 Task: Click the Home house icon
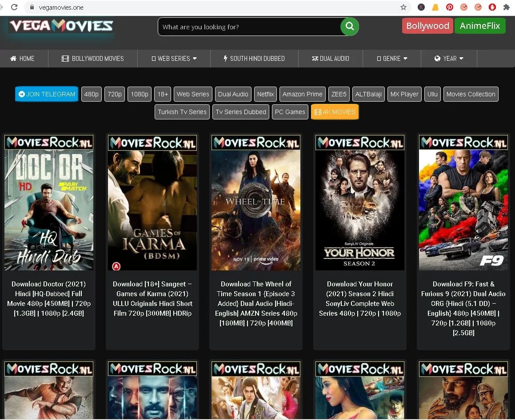[x=13, y=59]
